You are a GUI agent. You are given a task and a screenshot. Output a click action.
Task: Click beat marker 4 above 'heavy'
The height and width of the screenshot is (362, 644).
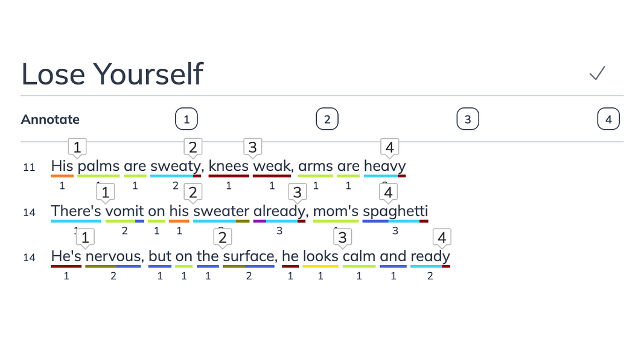coord(390,148)
